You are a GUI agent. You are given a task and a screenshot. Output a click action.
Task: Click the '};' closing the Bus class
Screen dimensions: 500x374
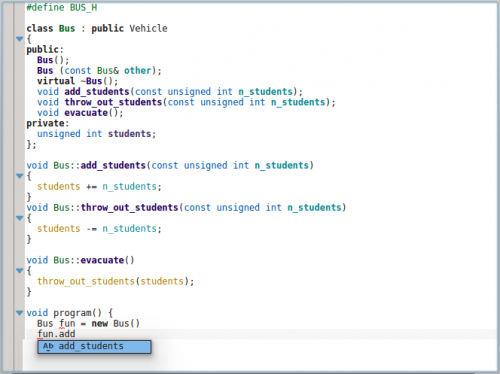click(x=31, y=144)
